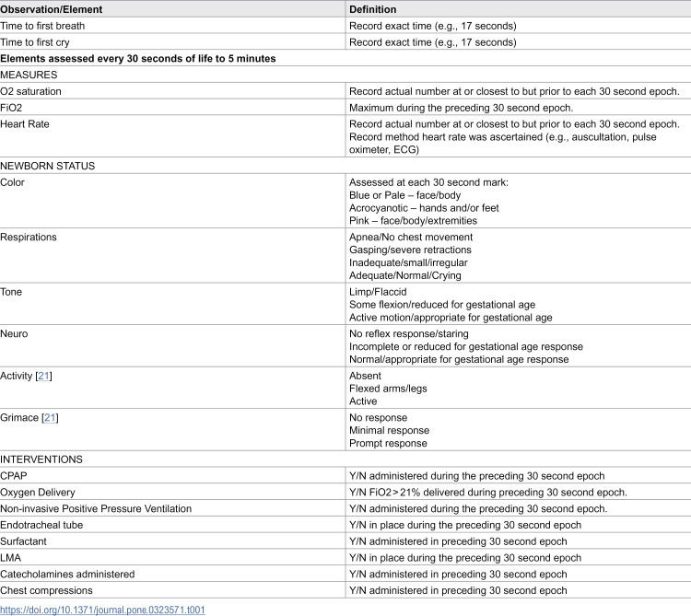The width and height of the screenshot is (691, 616).
Task: Click the FiO2 row label
Action: click(11, 108)
